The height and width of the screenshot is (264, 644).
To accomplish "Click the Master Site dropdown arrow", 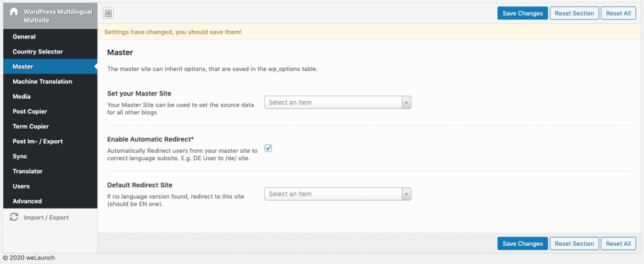I will pyautogui.click(x=406, y=102).
